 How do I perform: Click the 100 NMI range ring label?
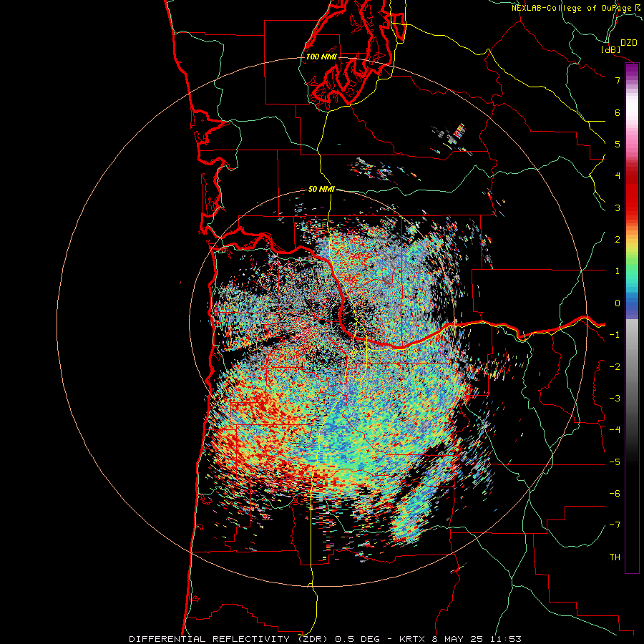click(321, 57)
